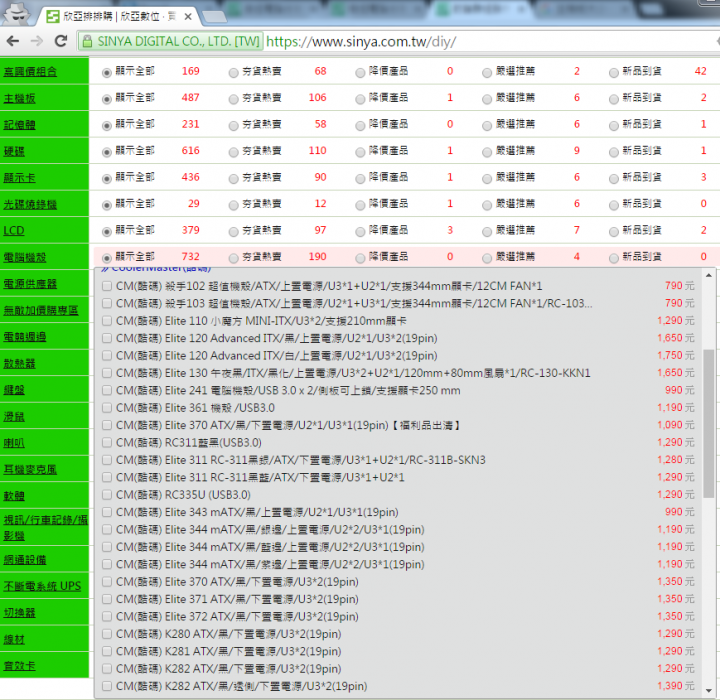
Task: Select 夯貨熱賣 radio in the 主機板 row
Action: point(234,99)
